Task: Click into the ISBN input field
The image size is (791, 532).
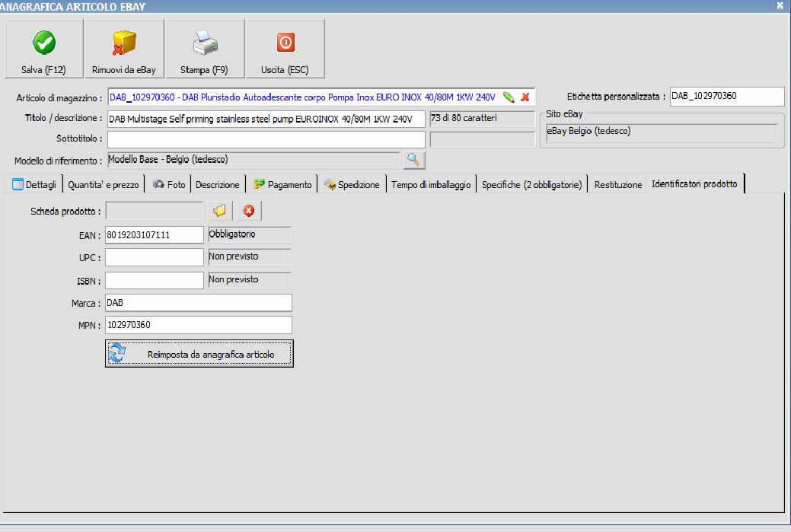Action: (x=155, y=280)
